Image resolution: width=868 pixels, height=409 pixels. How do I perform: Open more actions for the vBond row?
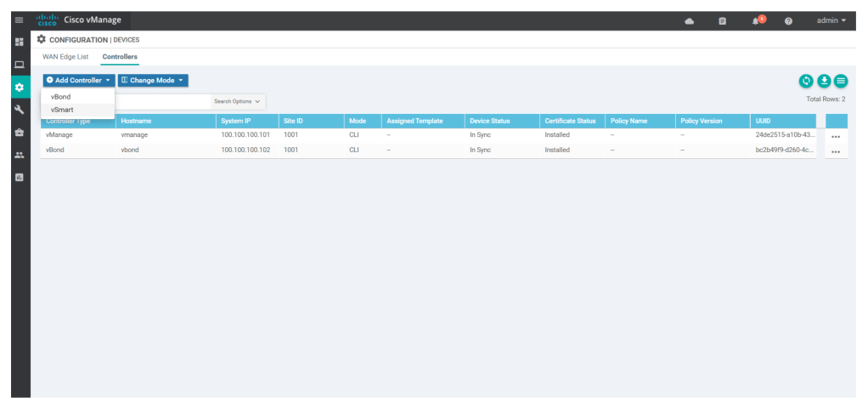(x=836, y=151)
